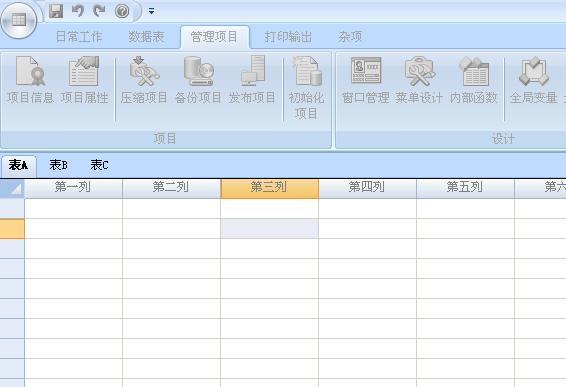Expand quick access toolbar dropdown arrow
The width and height of the screenshot is (566, 387).
pos(152,12)
